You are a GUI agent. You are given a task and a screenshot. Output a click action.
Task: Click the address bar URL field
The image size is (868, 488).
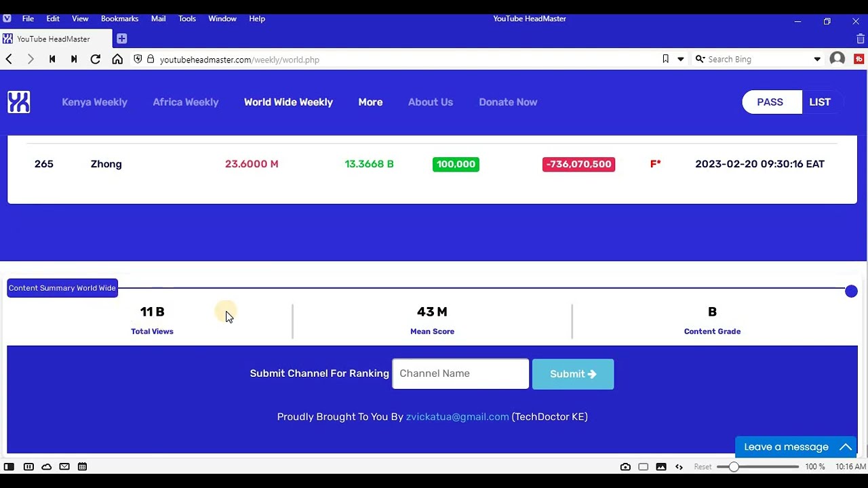click(407, 60)
